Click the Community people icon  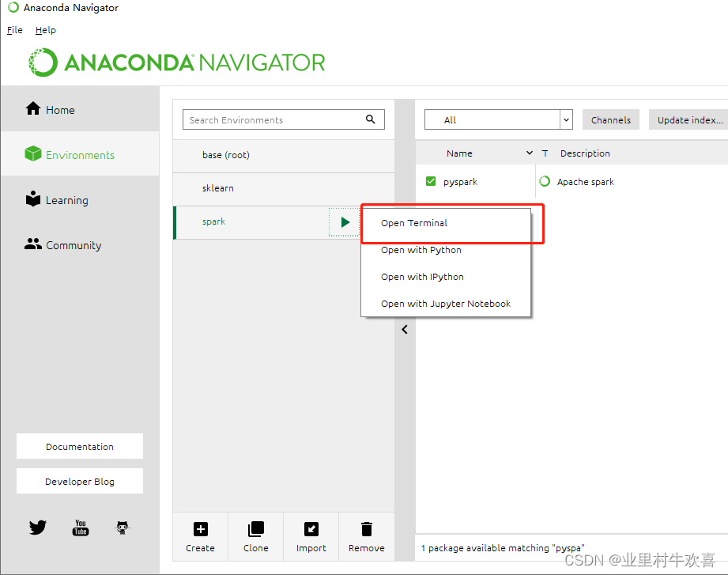33,244
